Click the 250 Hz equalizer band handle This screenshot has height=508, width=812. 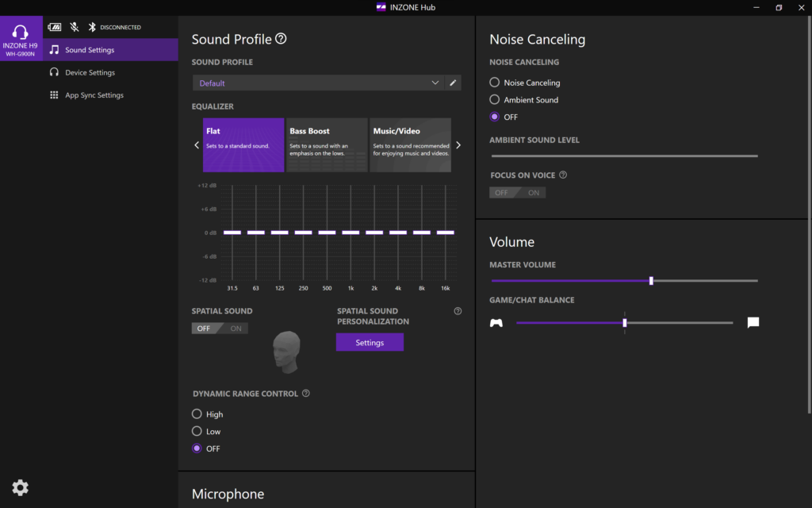304,233
